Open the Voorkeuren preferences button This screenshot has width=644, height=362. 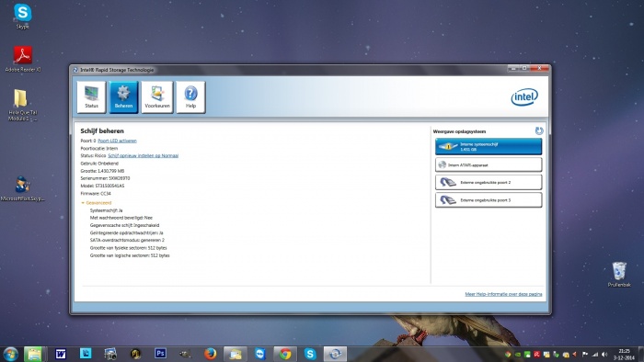point(157,97)
